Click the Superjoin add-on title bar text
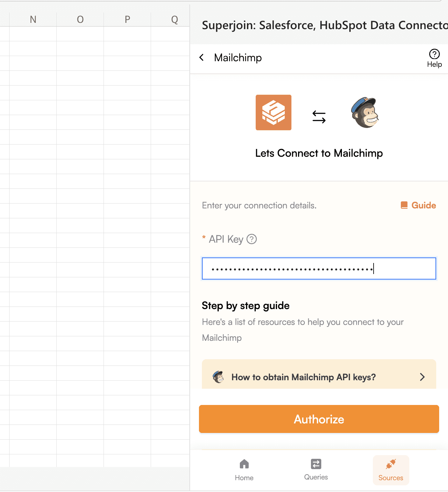This screenshot has width=448, height=492. click(x=325, y=25)
